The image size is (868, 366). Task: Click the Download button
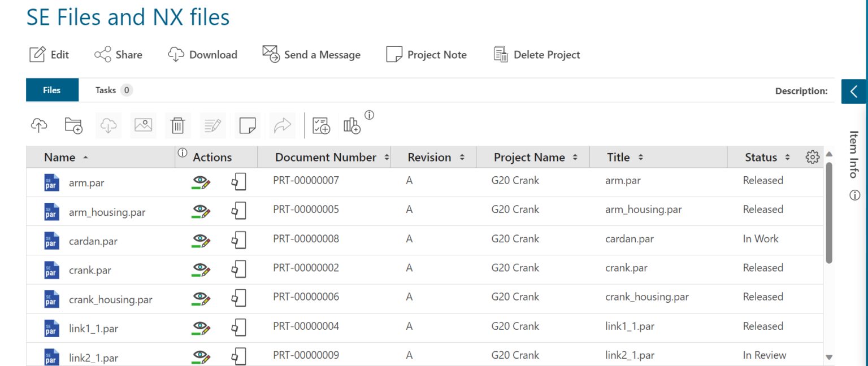click(203, 54)
